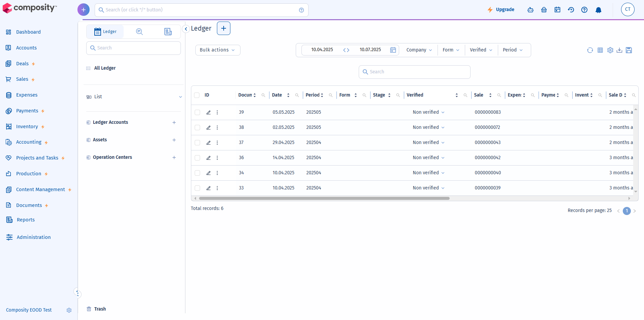This screenshot has height=320, width=644.
Task: Add a new Assets item with plus
Action: click(174, 140)
